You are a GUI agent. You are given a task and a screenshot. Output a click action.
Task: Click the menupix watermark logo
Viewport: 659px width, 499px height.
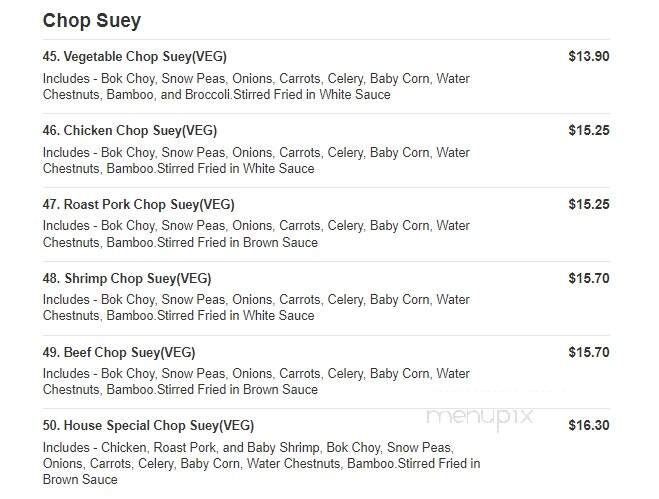point(480,417)
